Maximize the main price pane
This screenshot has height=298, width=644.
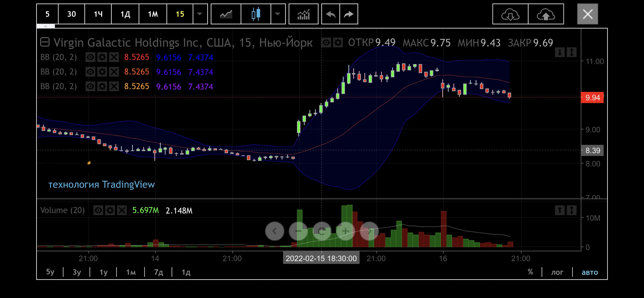[571, 52]
